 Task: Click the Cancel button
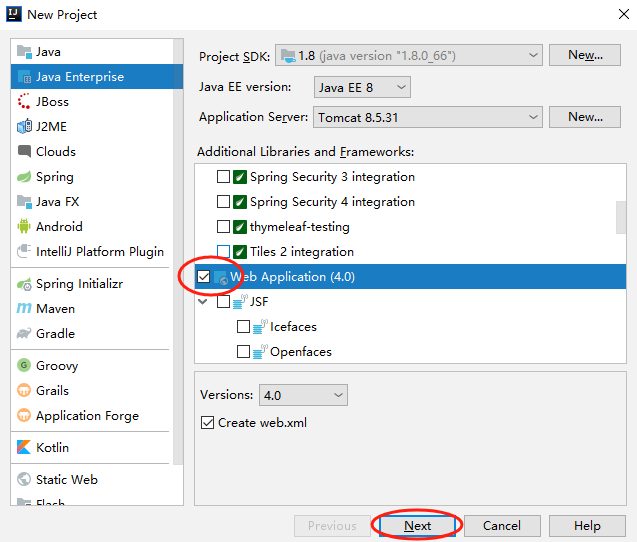tap(502, 526)
